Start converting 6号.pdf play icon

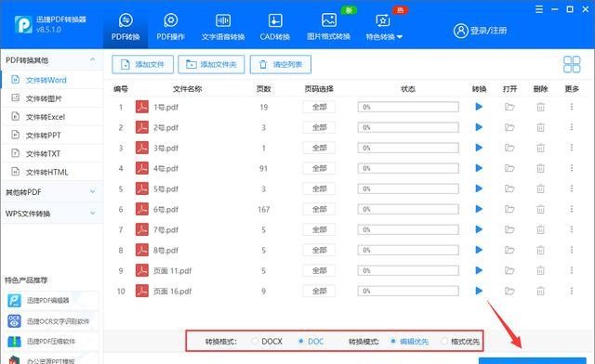coord(479,209)
